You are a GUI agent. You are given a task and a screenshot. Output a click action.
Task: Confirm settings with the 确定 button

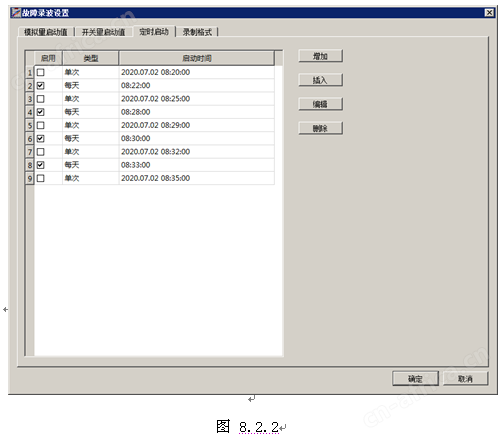pos(415,379)
